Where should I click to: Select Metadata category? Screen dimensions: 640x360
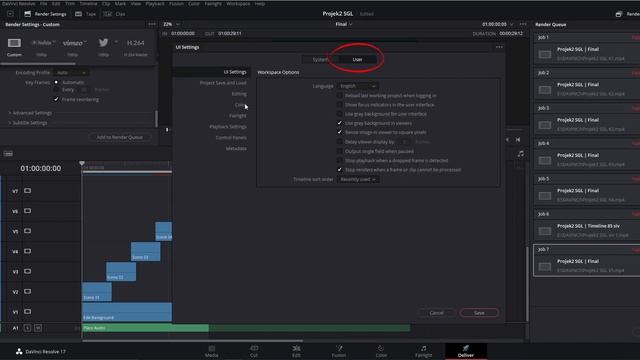pyautogui.click(x=236, y=149)
